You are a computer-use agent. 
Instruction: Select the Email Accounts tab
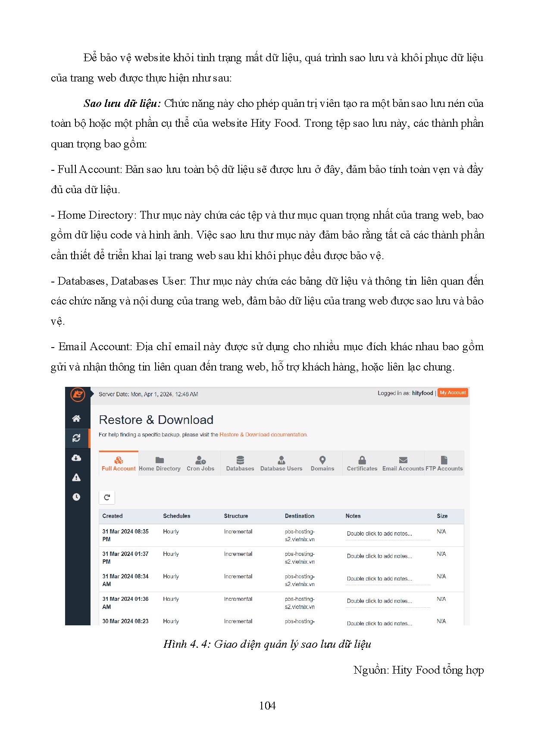tap(403, 464)
